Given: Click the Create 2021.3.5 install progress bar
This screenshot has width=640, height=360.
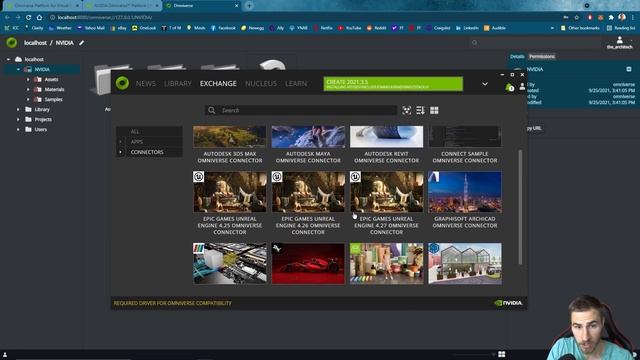Looking at the screenshot, I should coord(393,84).
